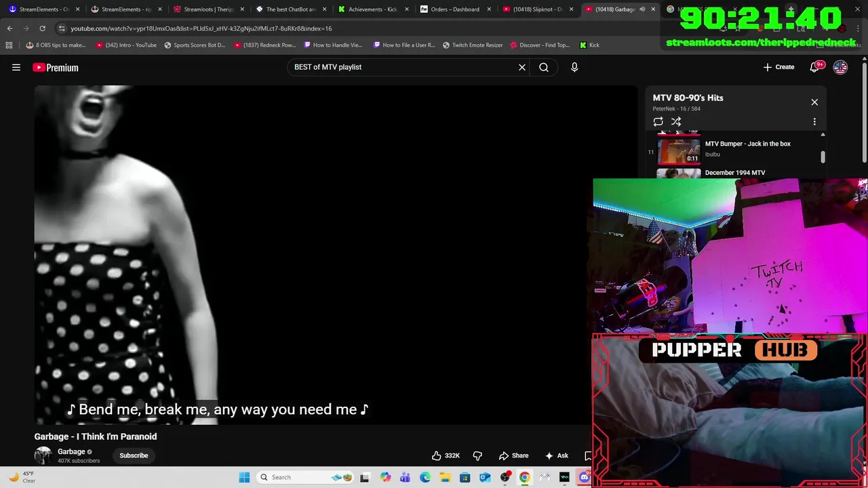Open 8 OBS tips bookmark
Screen dimensions: 868x488
coord(56,45)
